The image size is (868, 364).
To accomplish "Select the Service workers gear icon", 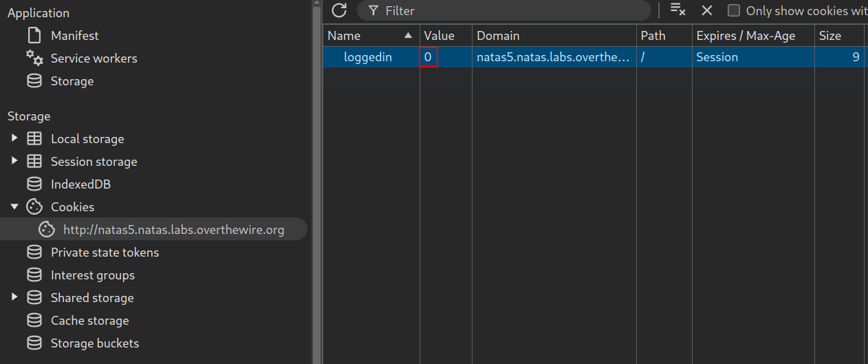I will point(34,58).
